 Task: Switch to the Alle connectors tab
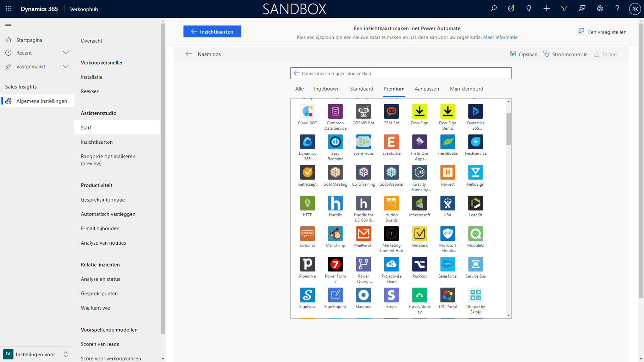[x=299, y=89]
